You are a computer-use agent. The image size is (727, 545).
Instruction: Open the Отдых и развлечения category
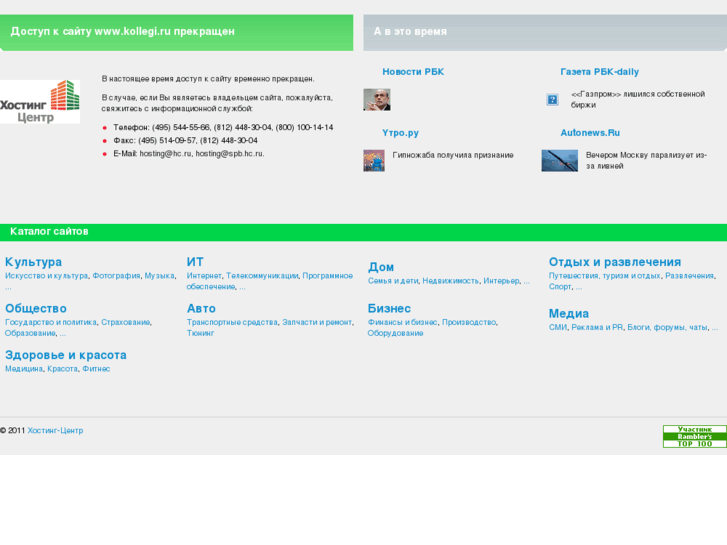[615, 262]
